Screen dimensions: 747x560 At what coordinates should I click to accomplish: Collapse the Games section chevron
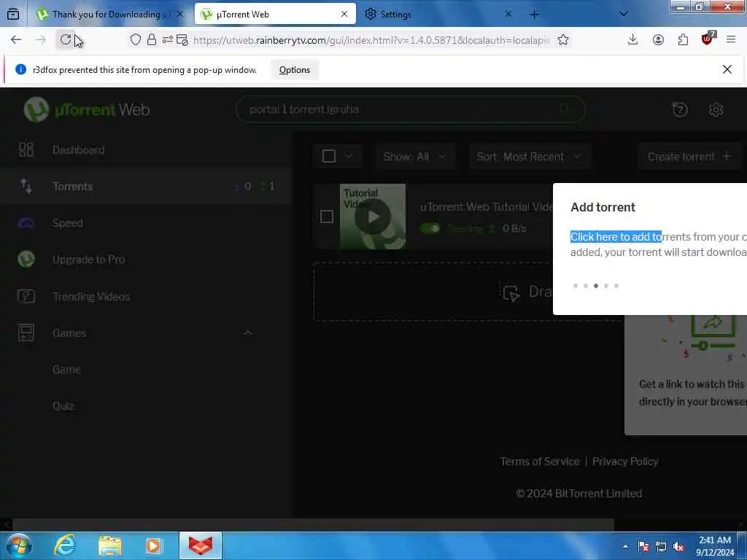point(248,332)
